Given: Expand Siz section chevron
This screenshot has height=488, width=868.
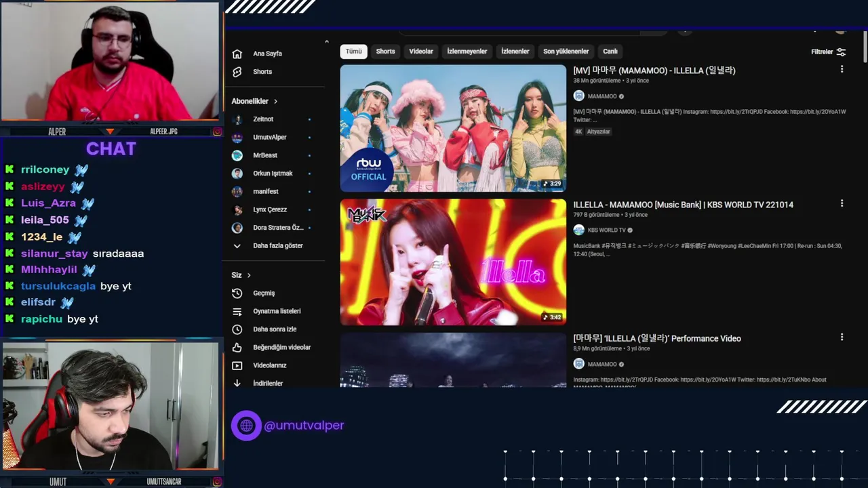Looking at the screenshot, I should (x=249, y=275).
